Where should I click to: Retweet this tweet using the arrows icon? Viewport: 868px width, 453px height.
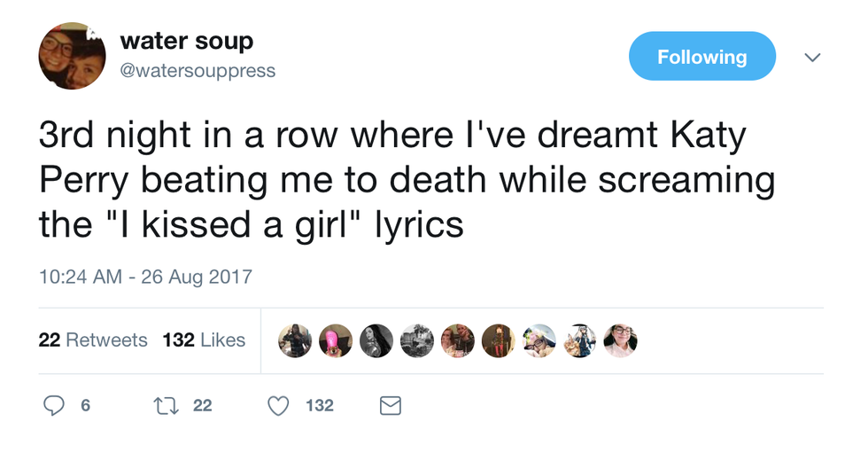point(166,406)
